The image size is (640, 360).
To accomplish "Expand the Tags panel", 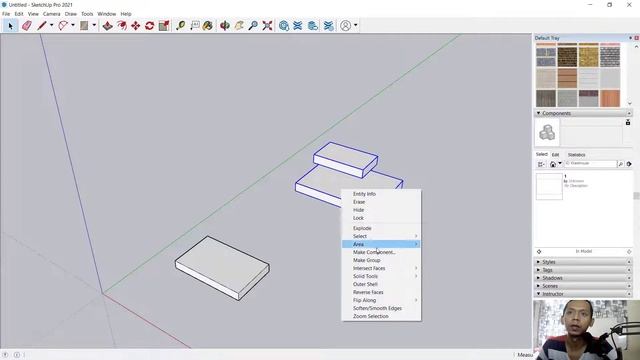I will 538,270.
